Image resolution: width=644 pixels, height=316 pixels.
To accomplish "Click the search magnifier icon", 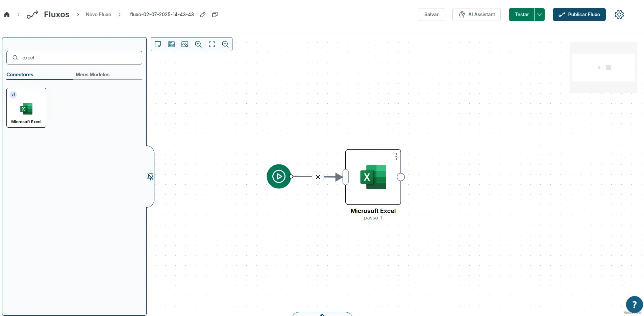I will 15,58.
